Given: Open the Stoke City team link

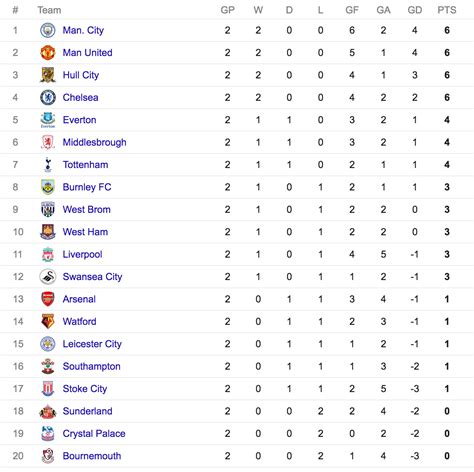Looking at the screenshot, I should [x=85, y=389].
